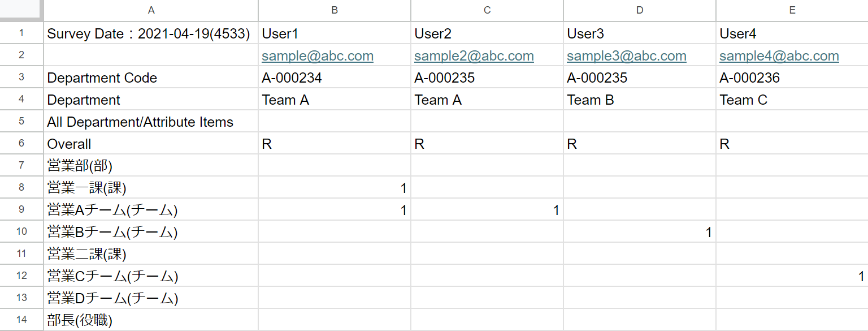This screenshot has height=331, width=868.
Task: Select column D header
Action: pyautogui.click(x=640, y=10)
